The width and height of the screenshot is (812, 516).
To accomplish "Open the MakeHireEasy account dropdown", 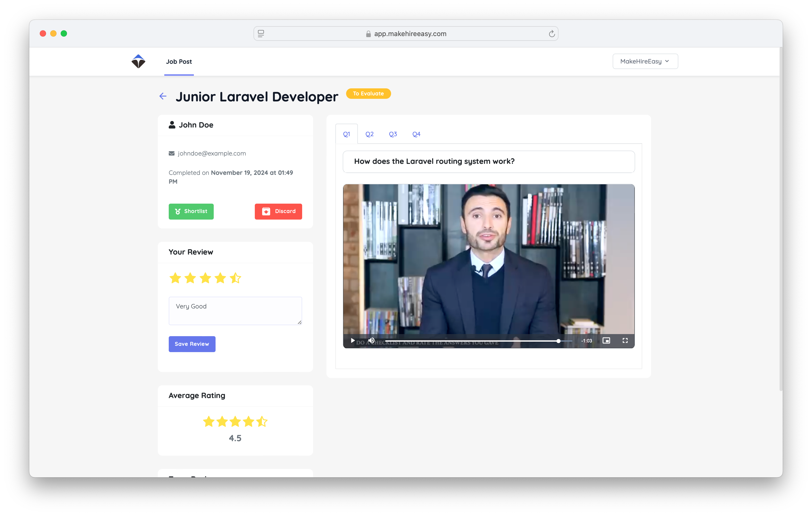I will pos(645,61).
